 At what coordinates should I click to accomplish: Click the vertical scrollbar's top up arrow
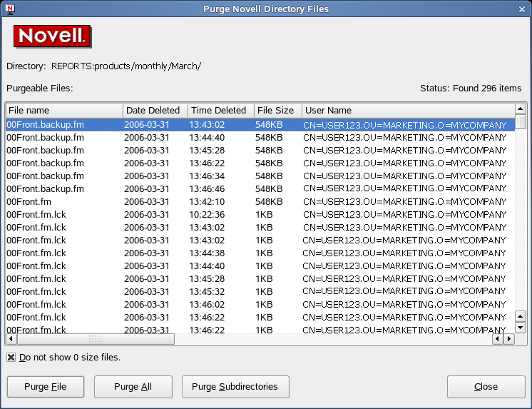point(521,109)
